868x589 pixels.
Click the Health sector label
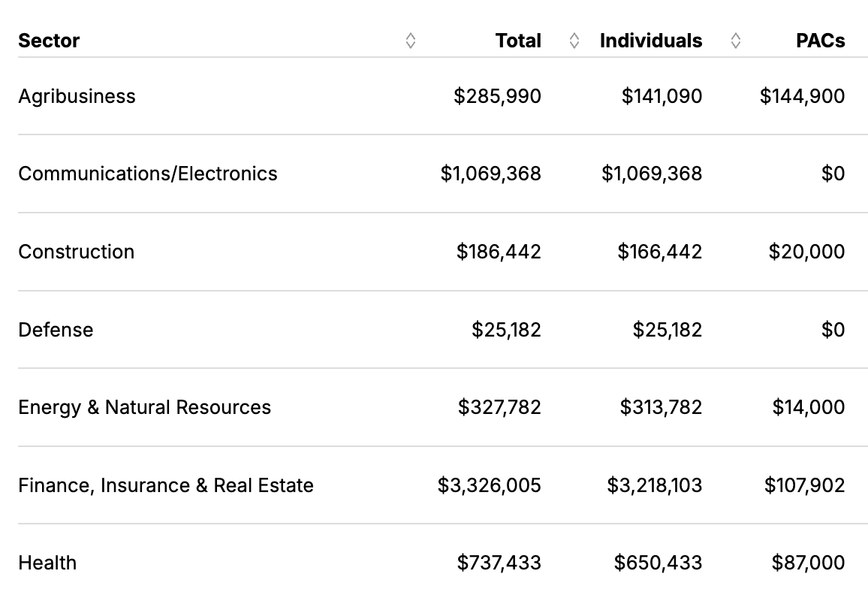(47, 563)
